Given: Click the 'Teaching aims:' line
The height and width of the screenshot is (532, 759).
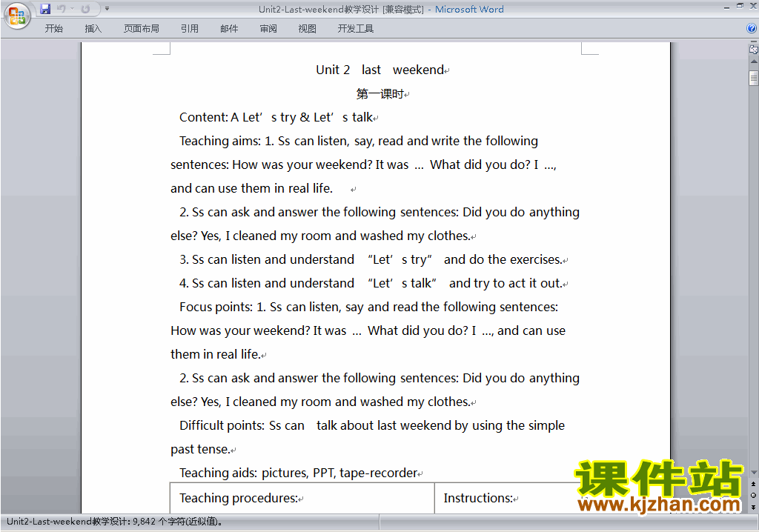Looking at the screenshot, I should 359,141.
